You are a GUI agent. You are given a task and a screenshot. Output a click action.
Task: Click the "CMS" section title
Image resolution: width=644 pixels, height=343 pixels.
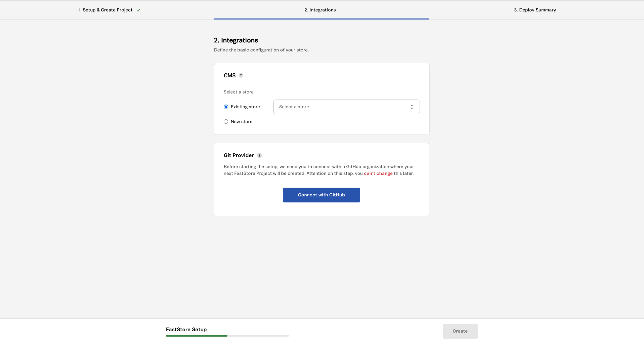[230, 75]
